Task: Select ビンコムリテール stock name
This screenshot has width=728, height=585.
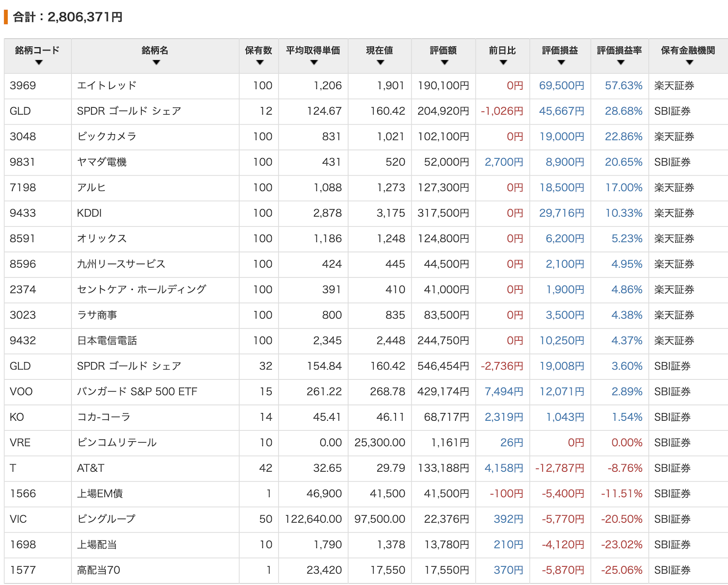Action: click(117, 442)
